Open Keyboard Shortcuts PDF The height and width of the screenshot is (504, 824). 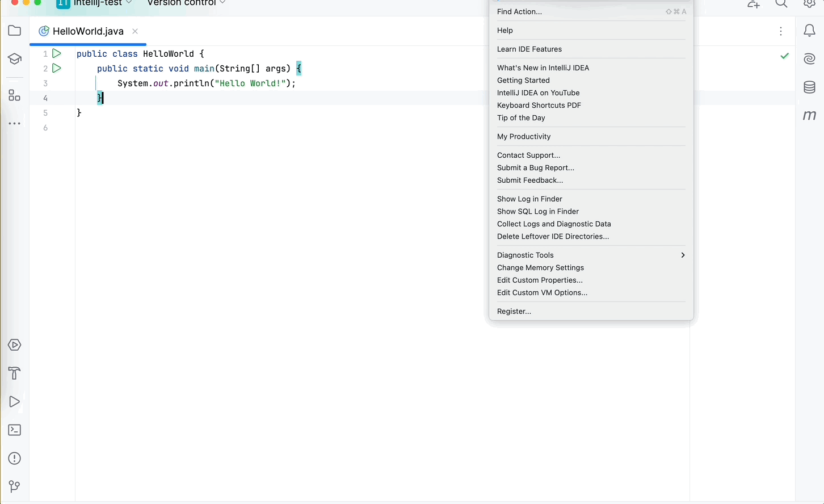click(591, 106)
